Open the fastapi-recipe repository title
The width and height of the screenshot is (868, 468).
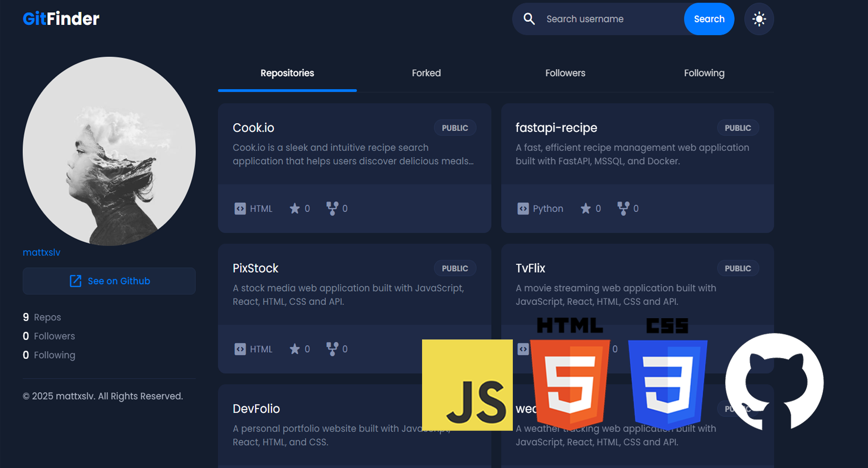point(556,127)
